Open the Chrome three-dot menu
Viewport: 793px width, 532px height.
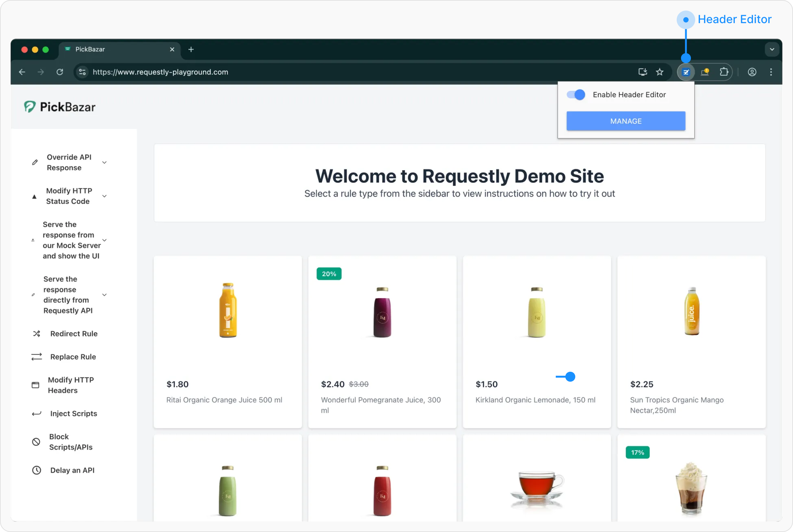[x=771, y=72]
